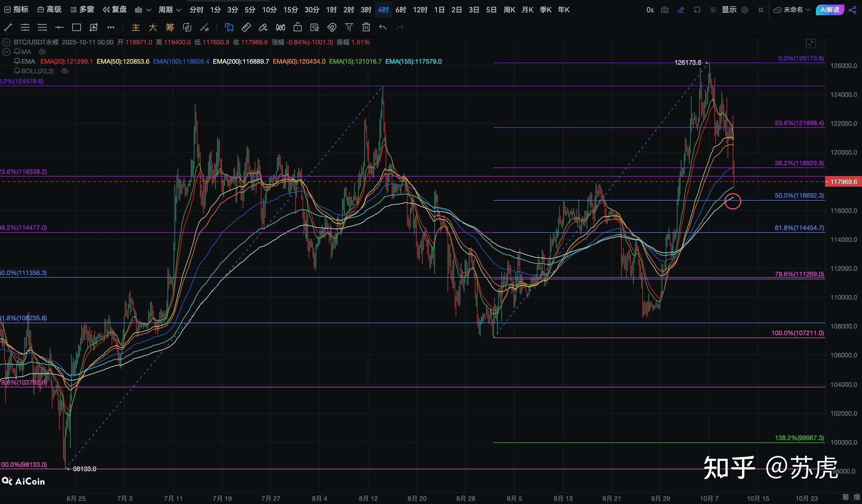Switch to the 周K timeframe tab
This screenshot has height=504, width=862.
pos(509,10)
